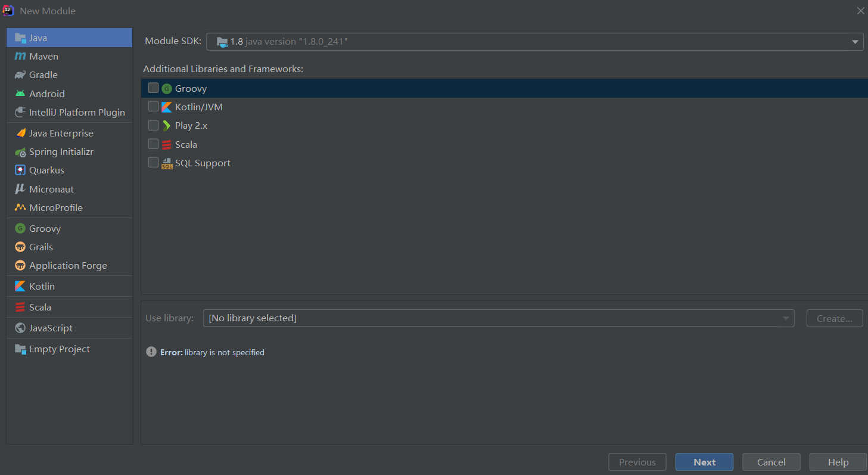
Task: Tick the Scala framework checkbox
Action: coord(153,144)
